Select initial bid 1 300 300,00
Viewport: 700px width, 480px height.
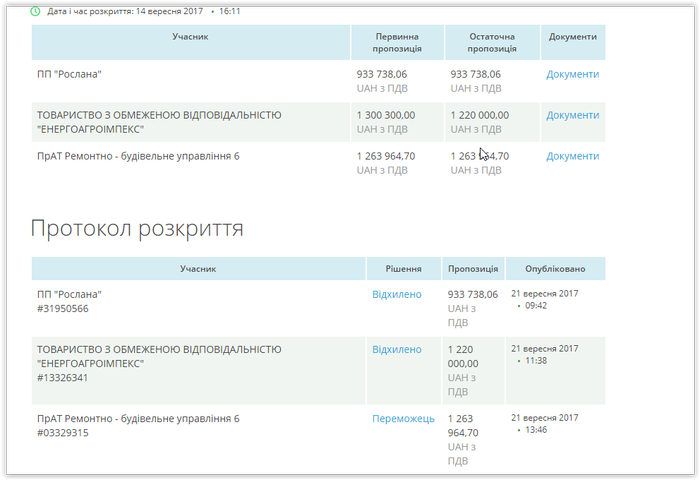click(x=386, y=115)
